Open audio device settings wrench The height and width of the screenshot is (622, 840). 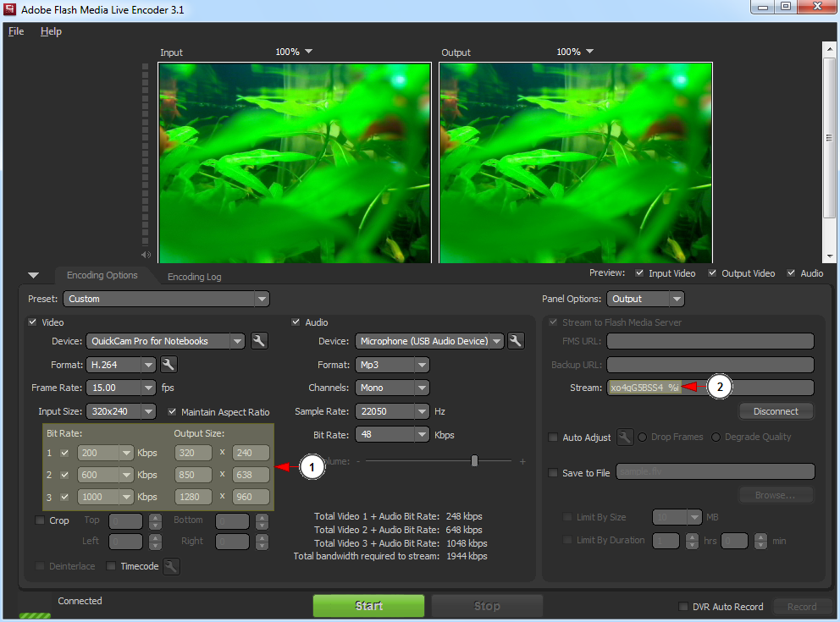click(x=516, y=341)
